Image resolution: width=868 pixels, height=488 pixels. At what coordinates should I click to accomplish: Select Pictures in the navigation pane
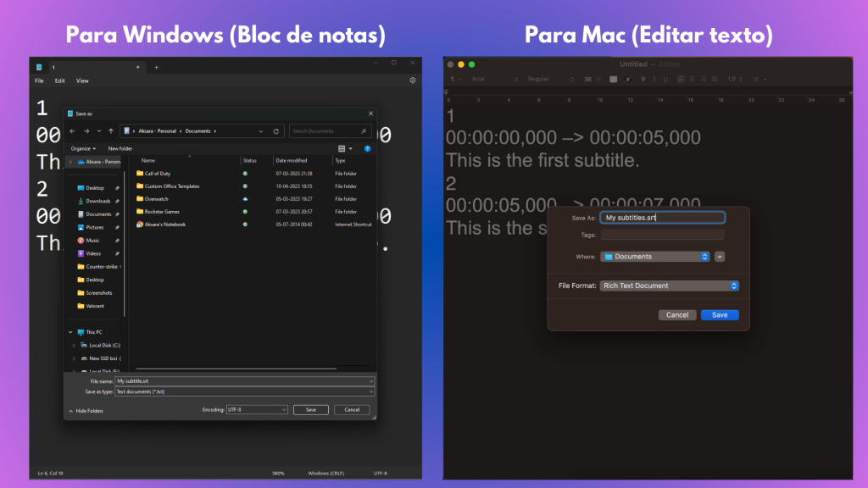click(95, 227)
